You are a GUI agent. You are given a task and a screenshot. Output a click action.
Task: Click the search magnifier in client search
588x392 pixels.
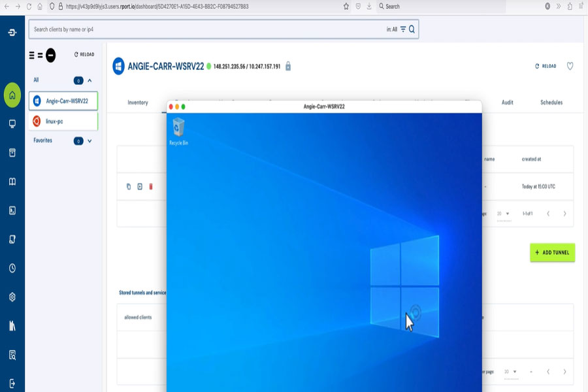[x=412, y=29]
